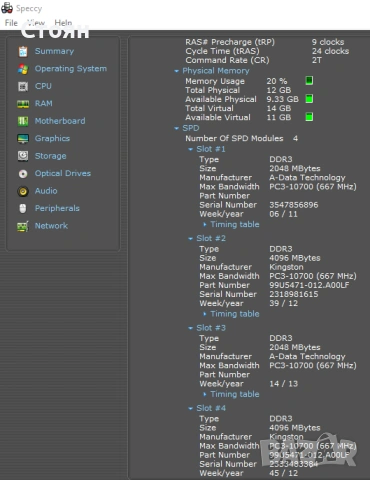Click Slot #1 week/year 06 / 11
The height and width of the screenshot is (480, 370).
click(x=283, y=214)
